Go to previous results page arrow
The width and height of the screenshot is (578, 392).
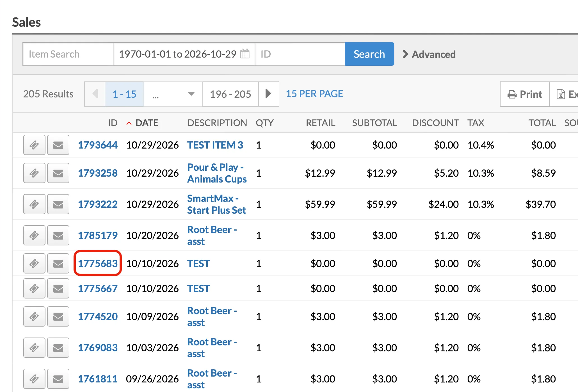(x=95, y=94)
